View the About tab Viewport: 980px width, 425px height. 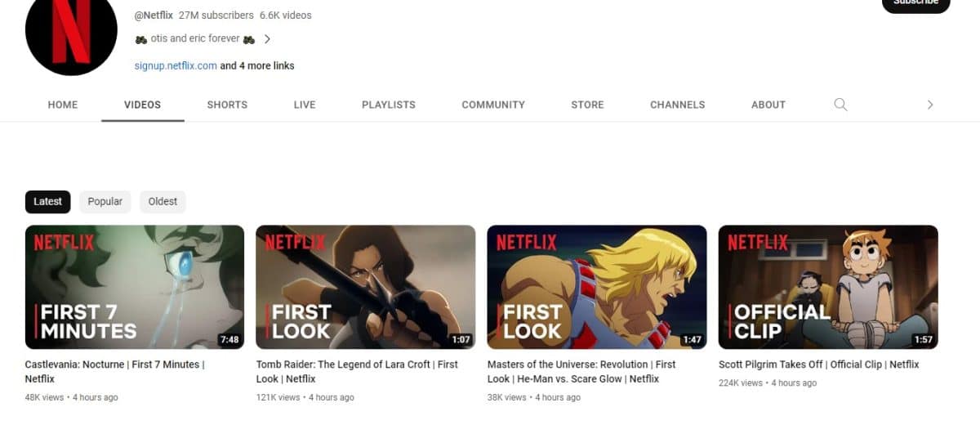(768, 105)
